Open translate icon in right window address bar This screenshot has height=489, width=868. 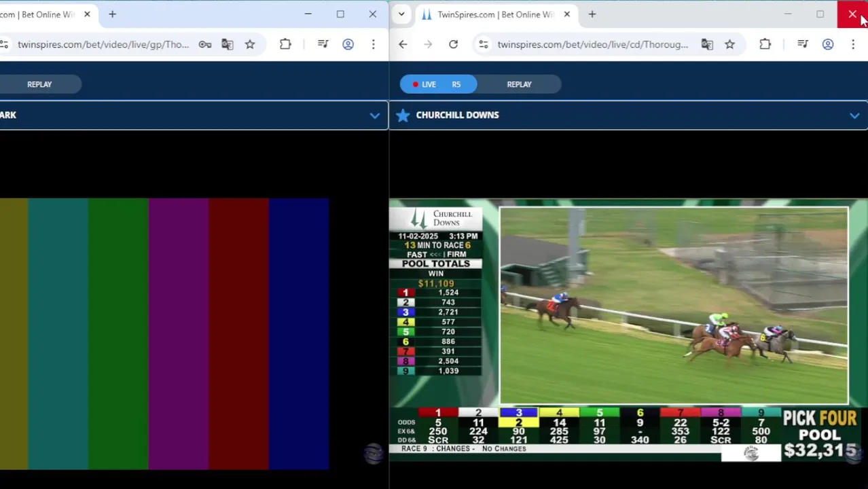[x=707, y=44]
